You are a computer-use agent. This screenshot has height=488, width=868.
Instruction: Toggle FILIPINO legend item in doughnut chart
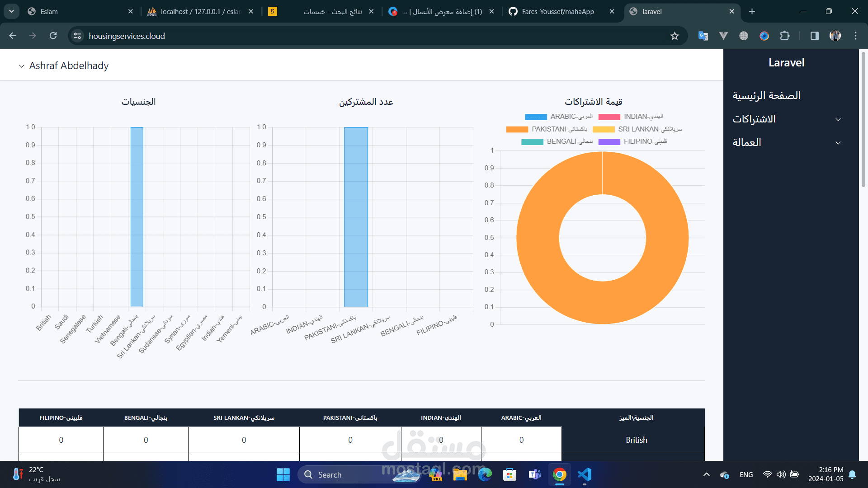(633, 141)
